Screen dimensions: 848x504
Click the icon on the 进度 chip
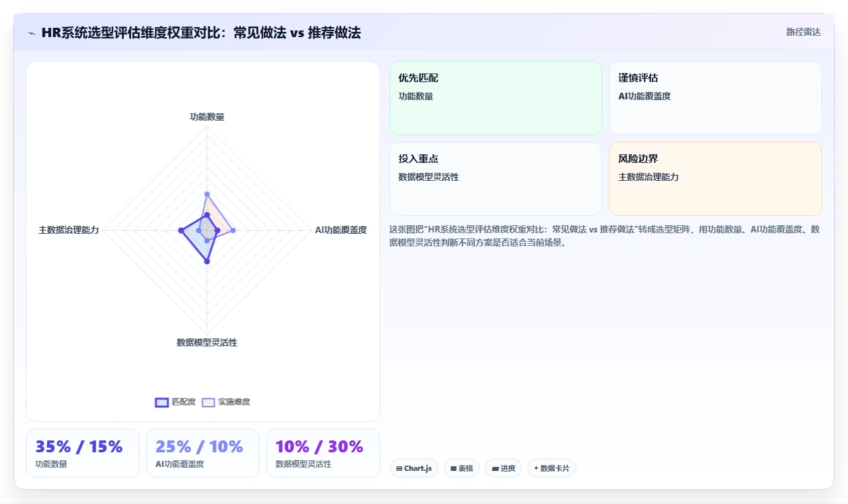coord(495,468)
